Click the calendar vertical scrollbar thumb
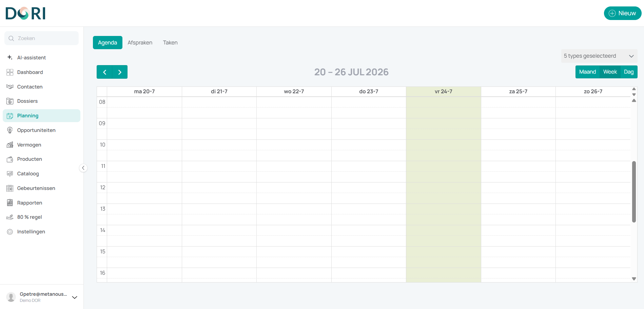The width and height of the screenshot is (644, 309). [x=634, y=192]
